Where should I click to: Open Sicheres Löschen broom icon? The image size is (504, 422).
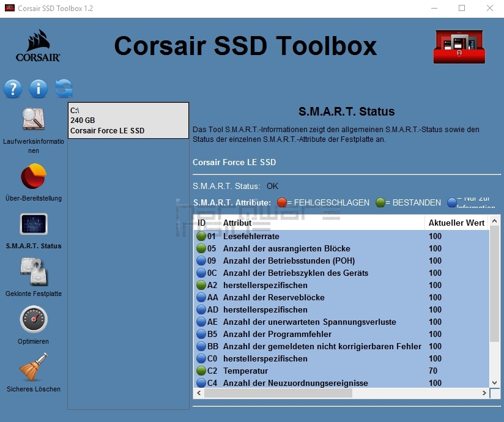coord(34,367)
